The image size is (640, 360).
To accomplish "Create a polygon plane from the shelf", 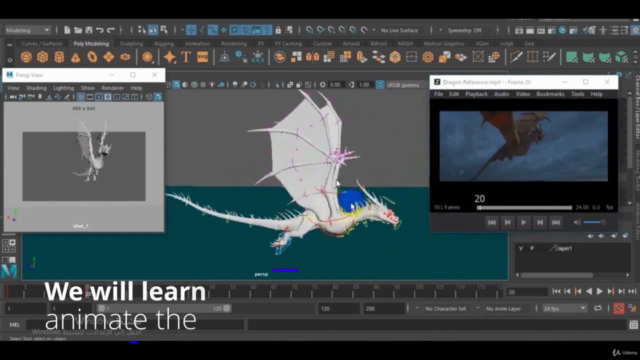I will tap(109, 57).
